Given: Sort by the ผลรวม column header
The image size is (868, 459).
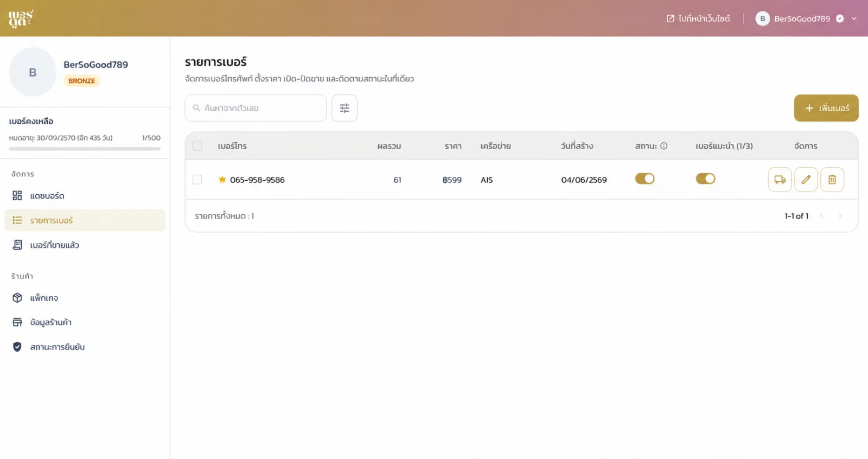Looking at the screenshot, I should coord(389,146).
